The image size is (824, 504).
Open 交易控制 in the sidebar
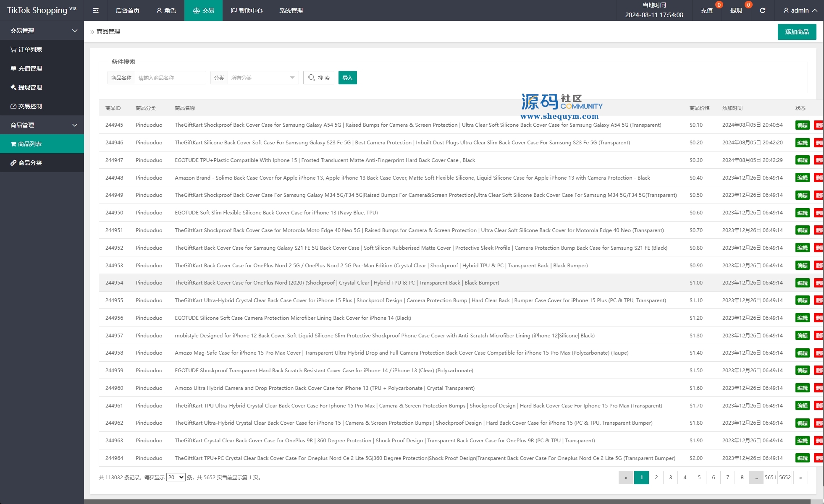coord(42,106)
